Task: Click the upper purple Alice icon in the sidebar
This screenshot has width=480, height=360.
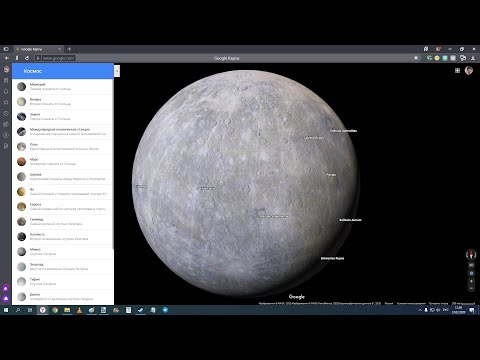Action: tap(6, 288)
